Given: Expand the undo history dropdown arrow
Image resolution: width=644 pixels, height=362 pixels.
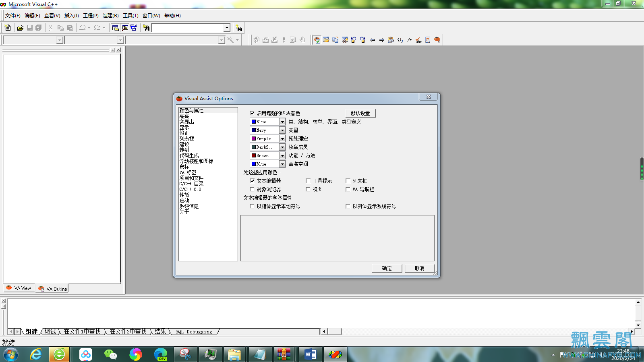Looking at the screenshot, I should click(89, 28).
